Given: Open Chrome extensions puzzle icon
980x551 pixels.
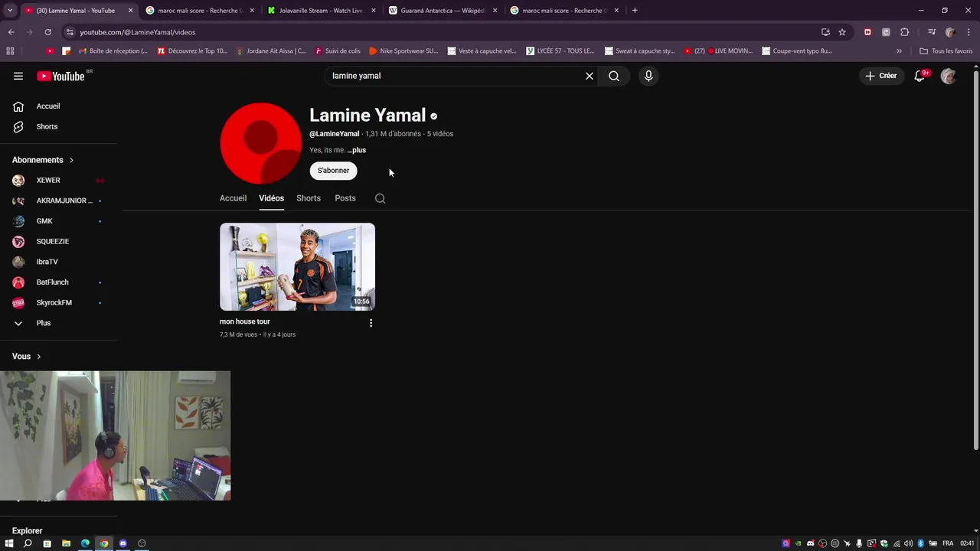Looking at the screenshot, I should 904,32.
